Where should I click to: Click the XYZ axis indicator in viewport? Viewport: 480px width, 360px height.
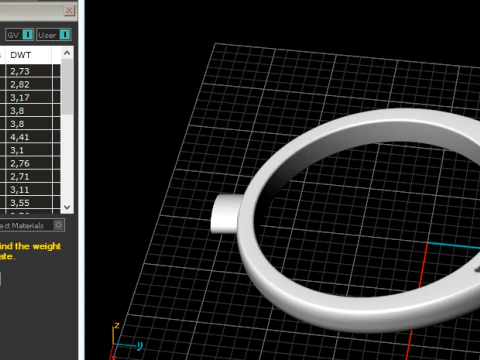(127, 341)
